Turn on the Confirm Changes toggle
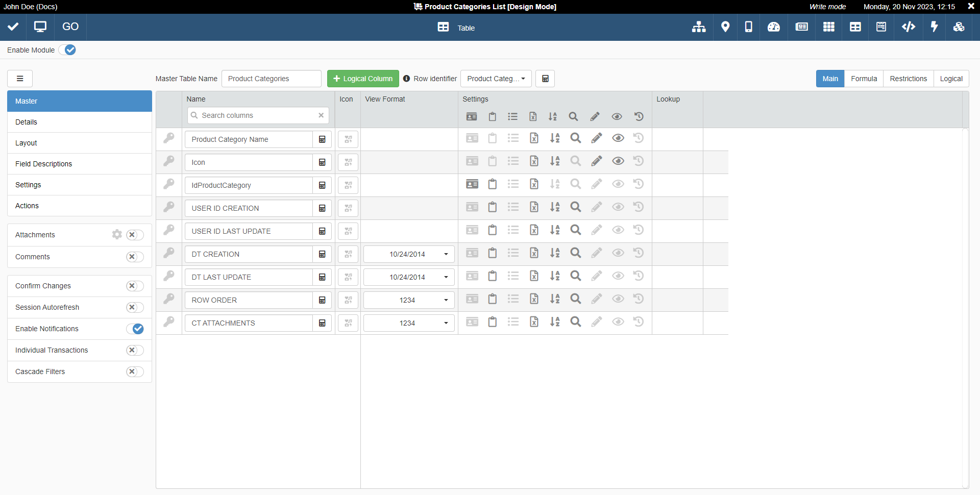Image resolution: width=980 pixels, height=495 pixels. coord(135,286)
